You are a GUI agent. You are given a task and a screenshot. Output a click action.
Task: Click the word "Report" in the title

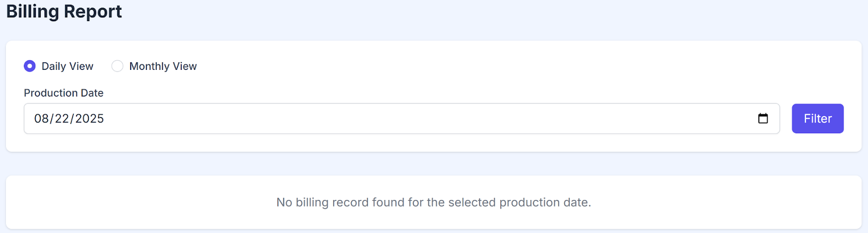click(93, 11)
